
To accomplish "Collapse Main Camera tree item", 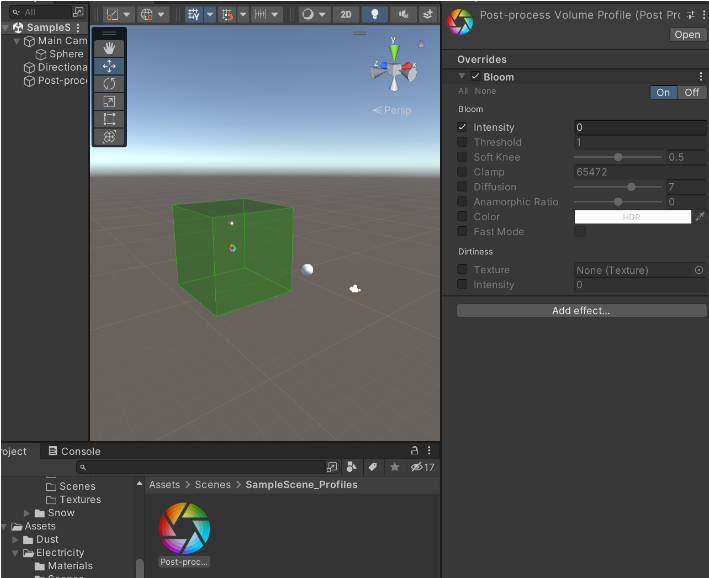I will pos(17,41).
